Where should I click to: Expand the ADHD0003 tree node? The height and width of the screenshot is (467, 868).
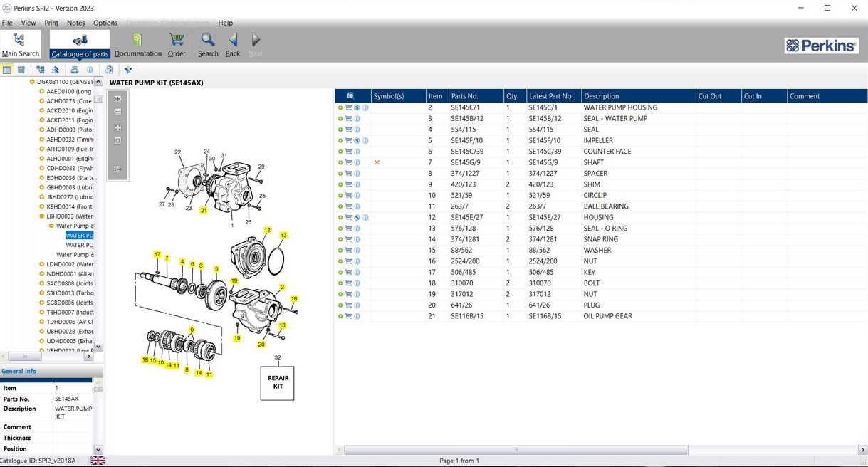pos(41,130)
